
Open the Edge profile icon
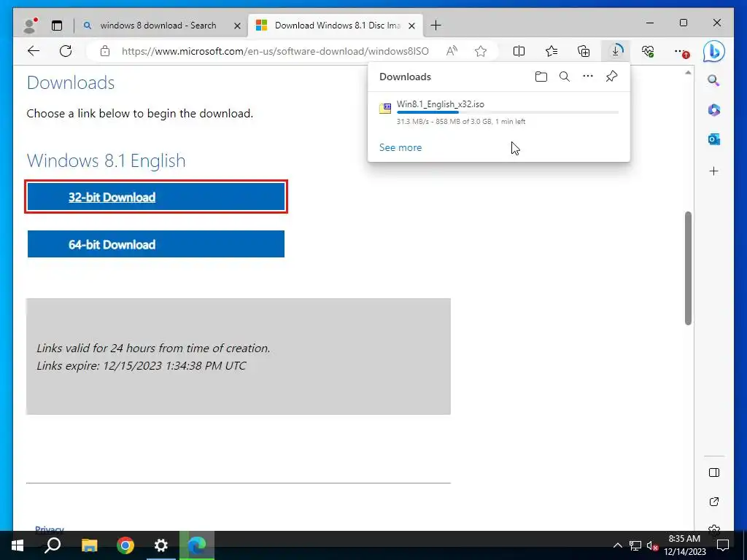point(30,26)
